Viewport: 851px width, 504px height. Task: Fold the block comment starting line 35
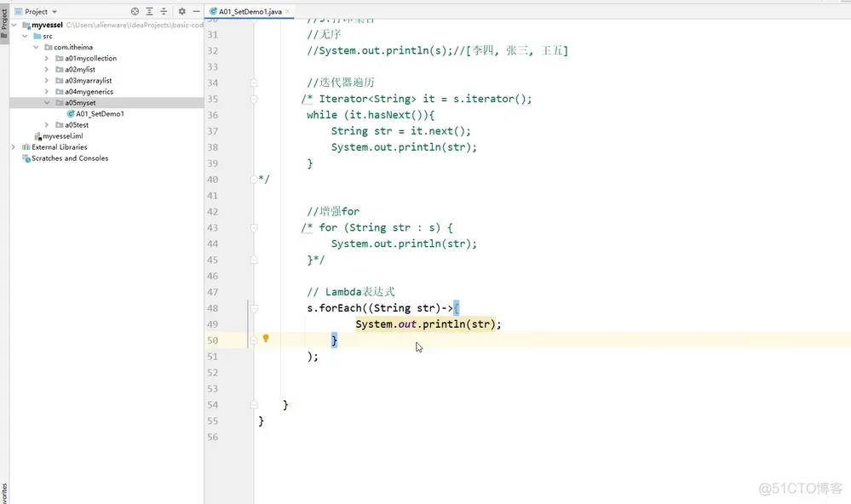point(254,100)
